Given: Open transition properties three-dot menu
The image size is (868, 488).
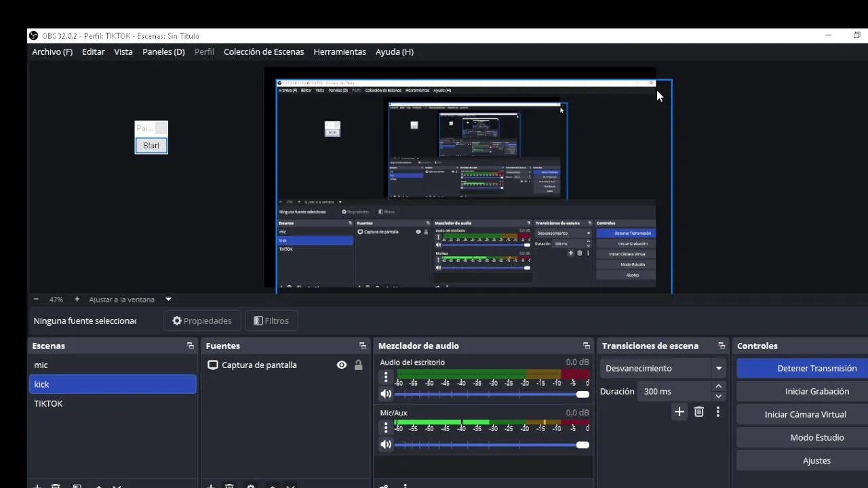Looking at the screenshot, I should [x=718, y=411].
